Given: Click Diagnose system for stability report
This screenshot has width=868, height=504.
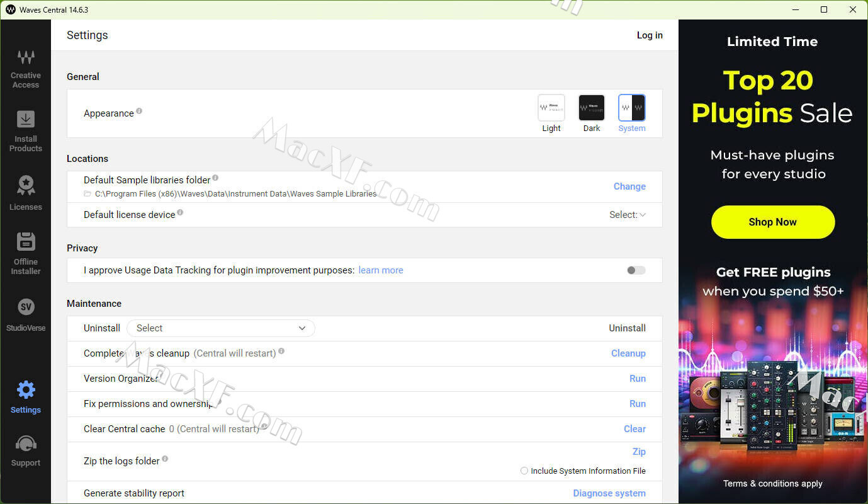Looking at the screenshot, I should 609,493.
